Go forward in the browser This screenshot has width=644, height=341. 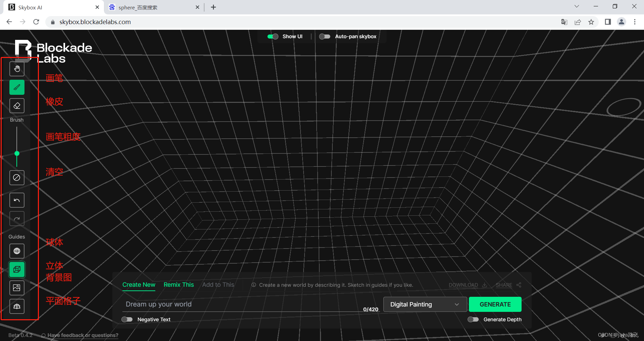click(x=22, y=22)
